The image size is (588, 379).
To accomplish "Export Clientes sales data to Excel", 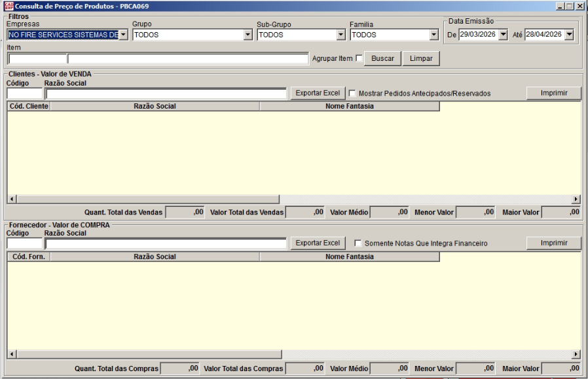I will point(318,93).
